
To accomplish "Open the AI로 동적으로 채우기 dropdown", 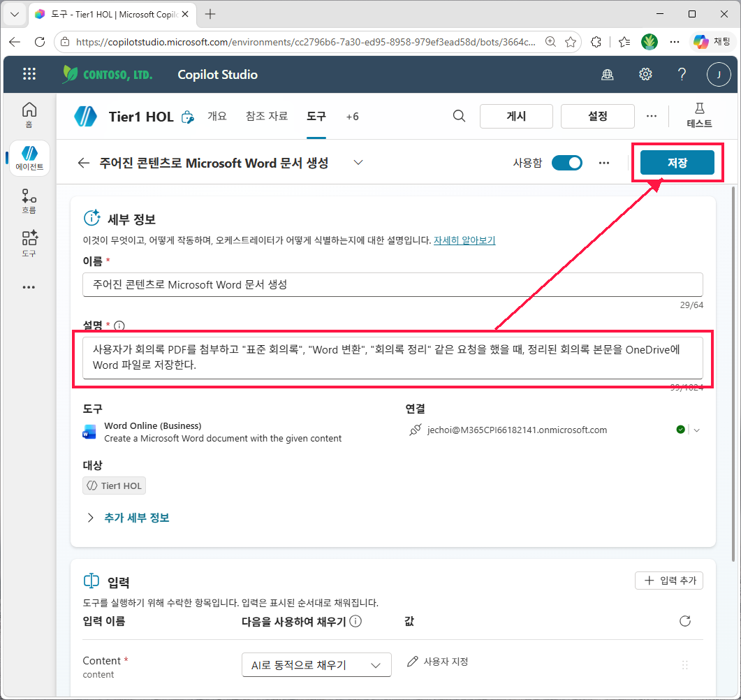I will pos(316,665).
